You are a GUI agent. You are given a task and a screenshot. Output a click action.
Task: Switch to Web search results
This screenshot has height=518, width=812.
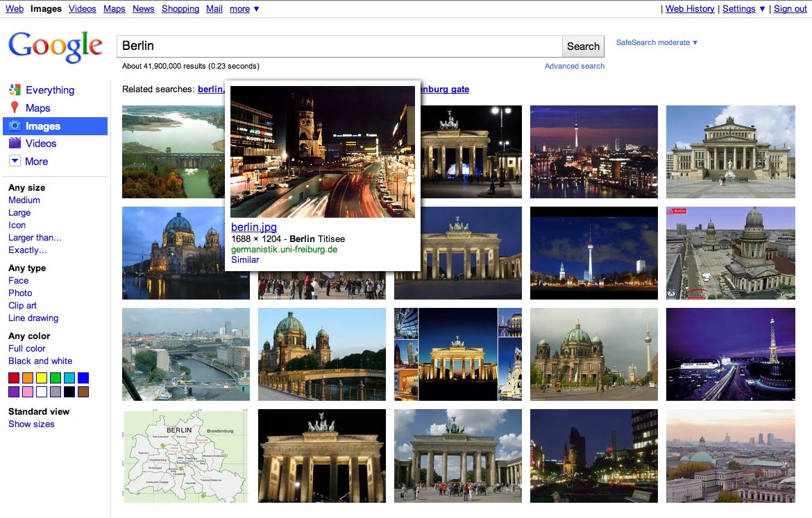coord(14,8)
